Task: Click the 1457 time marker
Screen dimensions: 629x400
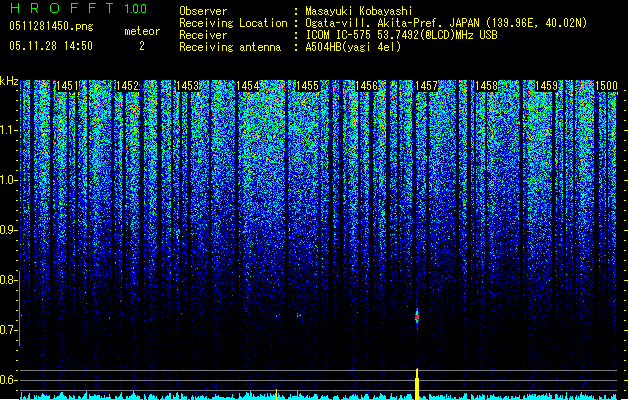Action: click(426, 86)
